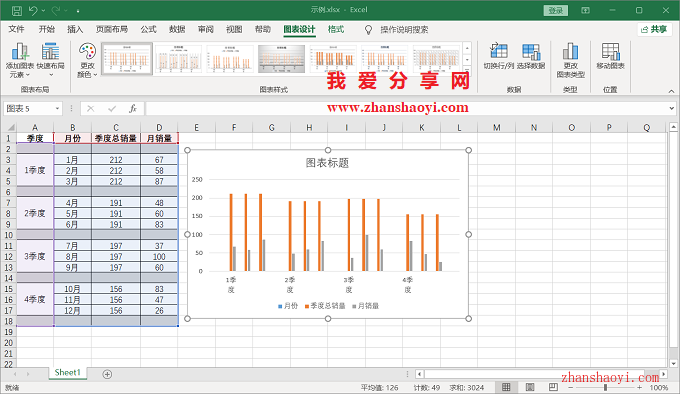Click horizontal scrollbar left arrow
Image resolution: width=680 pixels, height=394 pixels.
point(419,374)
